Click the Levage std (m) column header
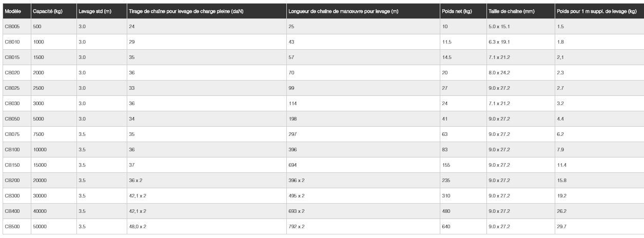Screen dimensions: 644x238 [95, 11]
